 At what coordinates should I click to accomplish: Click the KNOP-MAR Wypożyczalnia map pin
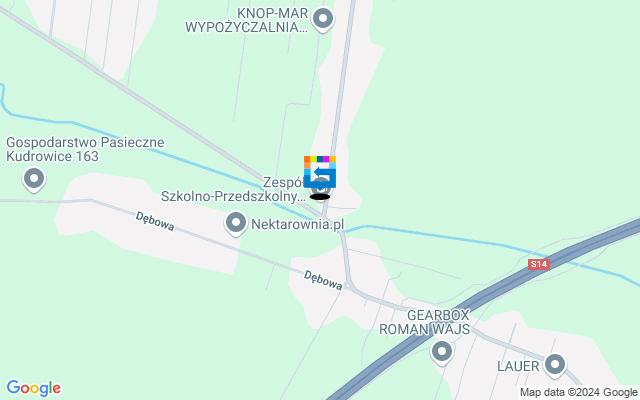[323, 20]
